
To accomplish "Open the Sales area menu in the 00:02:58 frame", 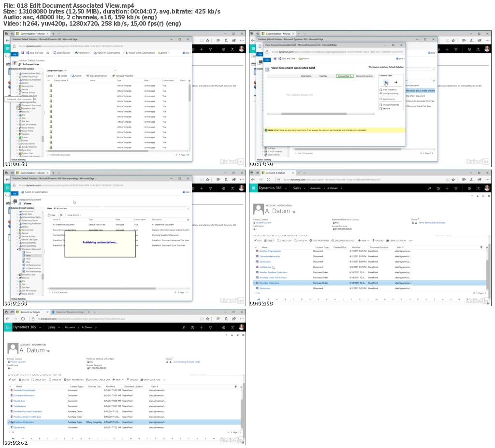I will pyautogui.click(x=299, y=188).
